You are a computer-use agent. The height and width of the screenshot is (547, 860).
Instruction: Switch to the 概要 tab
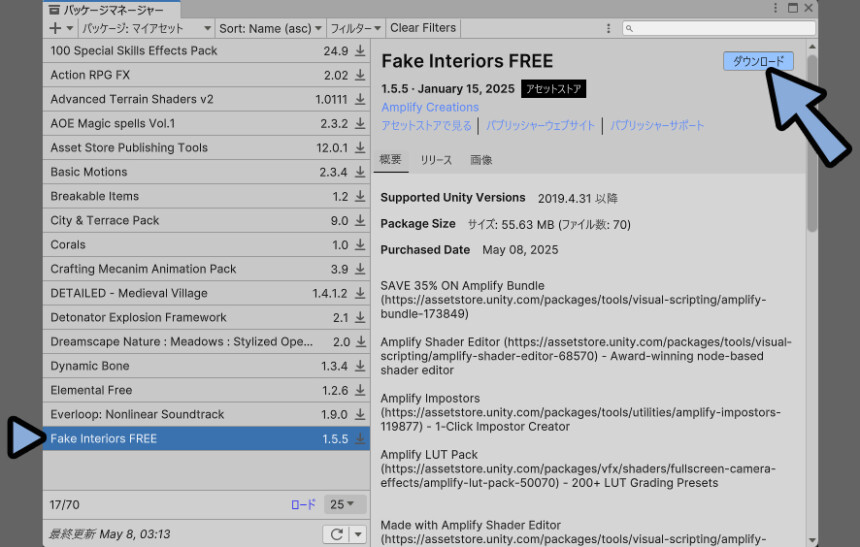pyautogui.click(x=391, y=159)
